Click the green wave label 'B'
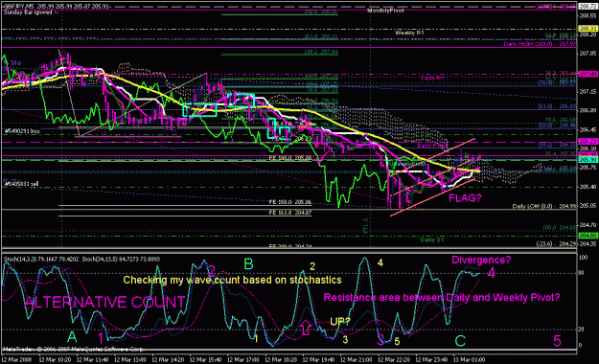The width and height of the screenshot is (599, 364). tap(248, 264)
